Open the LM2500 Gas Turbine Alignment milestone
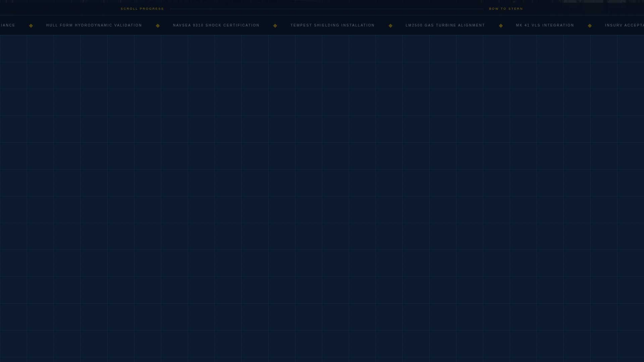Image resolution: width=644 pixels, height=362 pixels. coord(445,25)
